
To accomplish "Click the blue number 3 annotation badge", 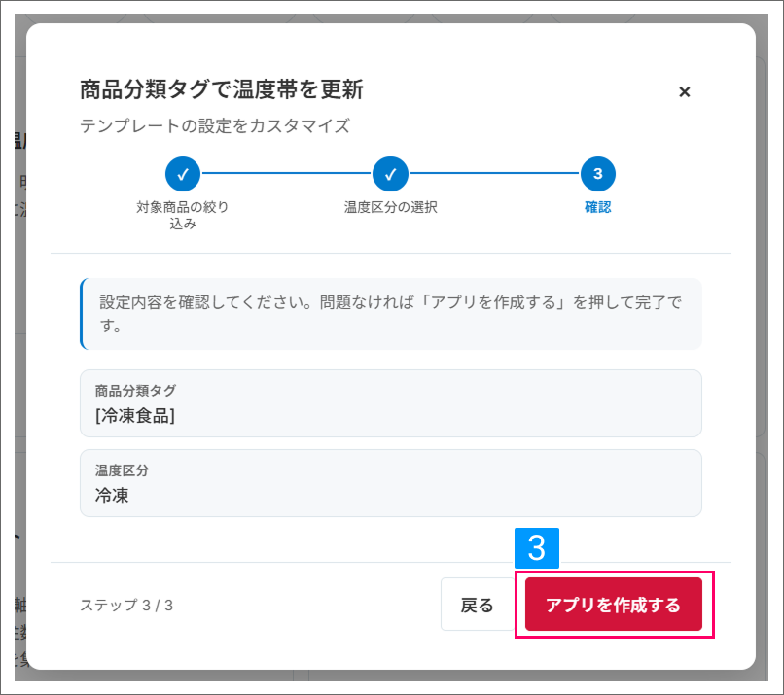I will click(537, 548).
